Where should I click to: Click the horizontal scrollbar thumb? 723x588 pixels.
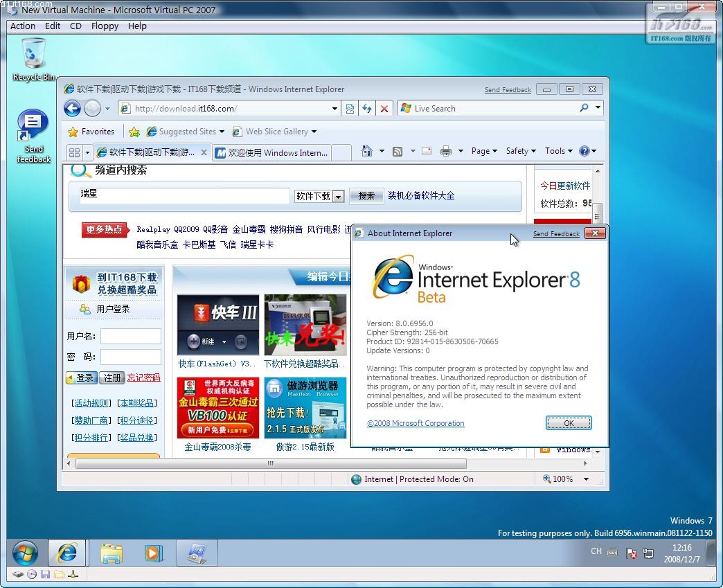(271, 463)
